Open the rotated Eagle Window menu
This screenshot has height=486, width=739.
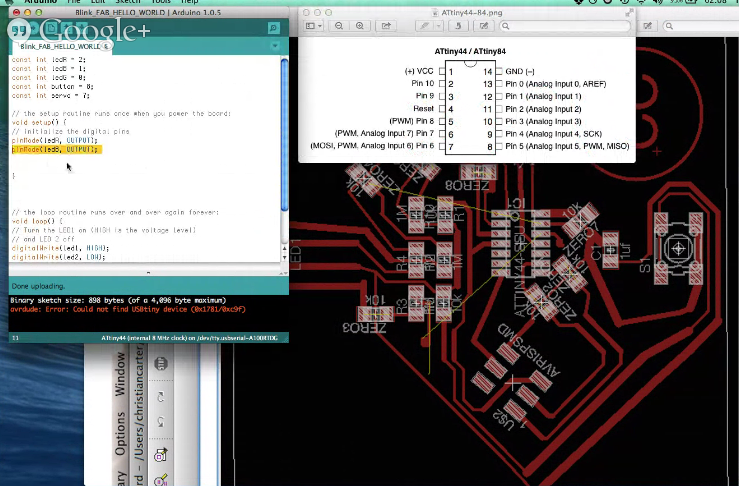120,374
